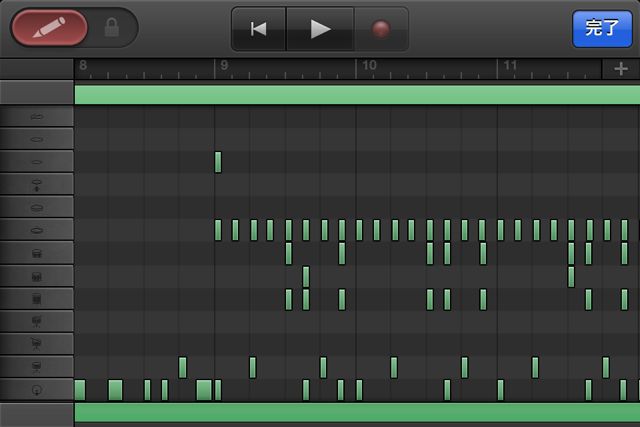Tap the open hi-hat key above the busy row
640x427 pixels.
[37, 208]
